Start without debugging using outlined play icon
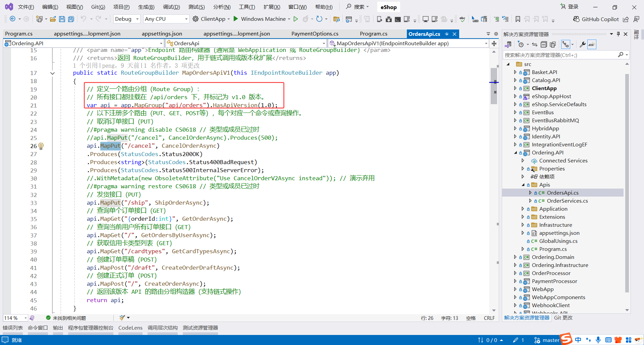The height and width of the screenshot is (345, 644). (296, 19)
